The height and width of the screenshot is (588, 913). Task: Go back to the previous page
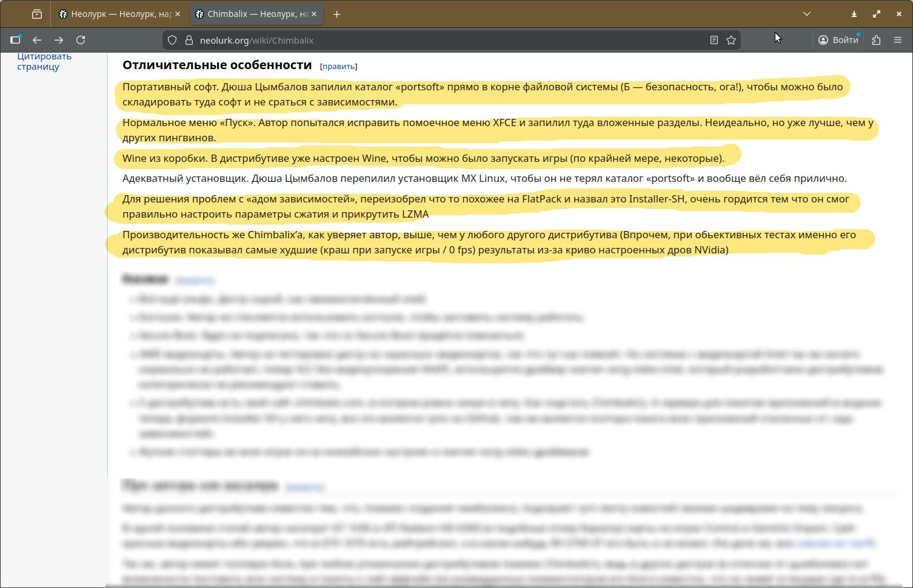[x=37, y=40]
